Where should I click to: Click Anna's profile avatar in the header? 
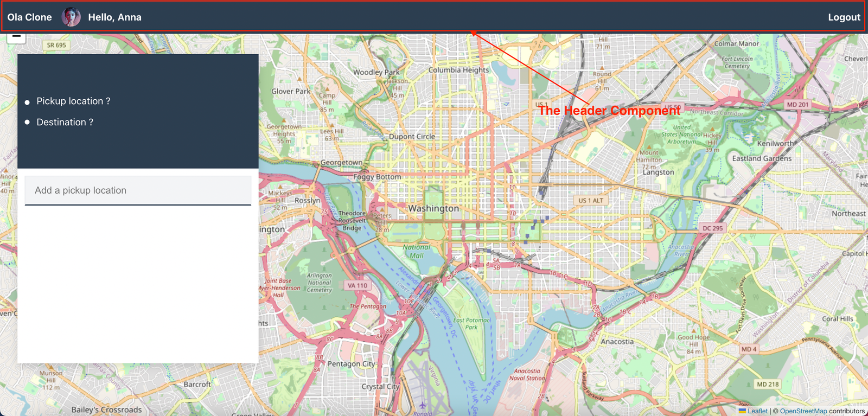71,17
